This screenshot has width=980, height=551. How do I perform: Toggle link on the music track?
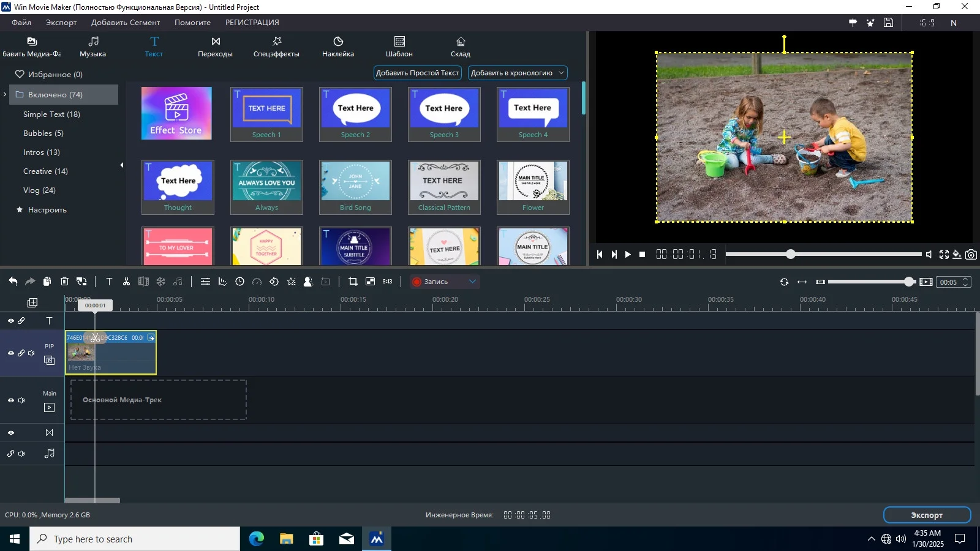pos(10,454)
